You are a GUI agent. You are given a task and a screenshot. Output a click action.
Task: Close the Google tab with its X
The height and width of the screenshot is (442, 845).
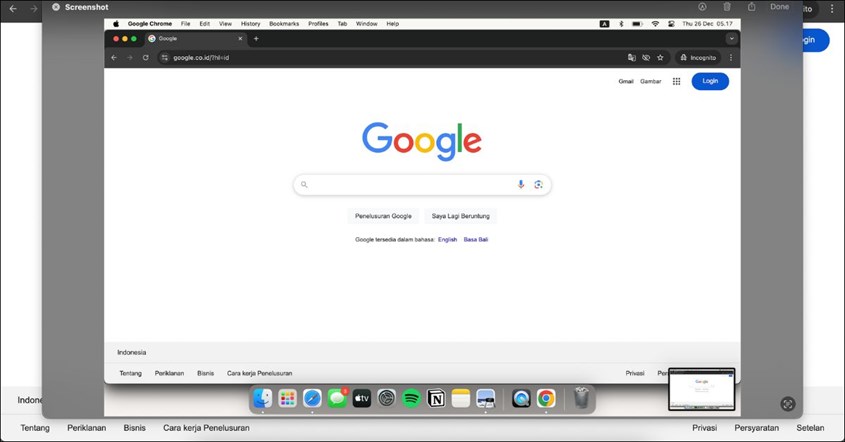[240, 39]
